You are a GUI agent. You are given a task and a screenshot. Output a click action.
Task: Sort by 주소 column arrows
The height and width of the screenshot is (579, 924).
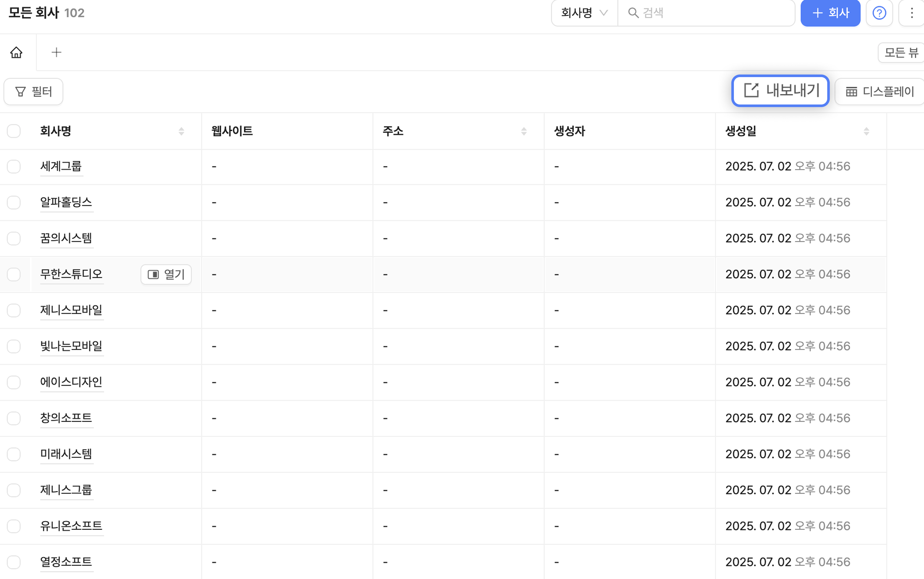[x=524, y=131]
